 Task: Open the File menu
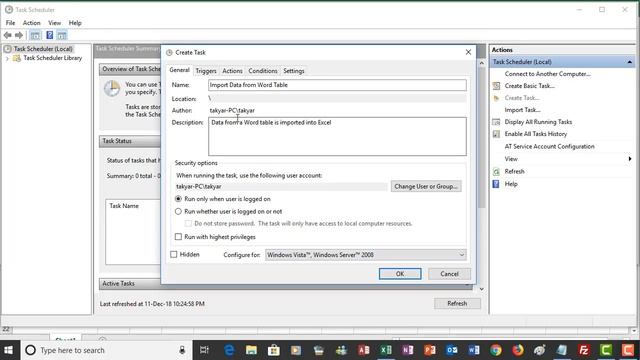click(10, 23)
